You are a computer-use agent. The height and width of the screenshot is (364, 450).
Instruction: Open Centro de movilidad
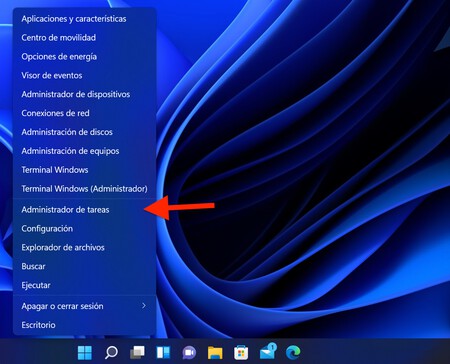click(84, 38)
